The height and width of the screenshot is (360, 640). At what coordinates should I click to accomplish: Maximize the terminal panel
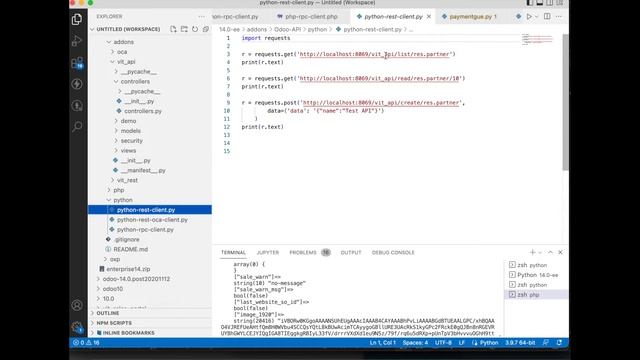tap(550, 252)
